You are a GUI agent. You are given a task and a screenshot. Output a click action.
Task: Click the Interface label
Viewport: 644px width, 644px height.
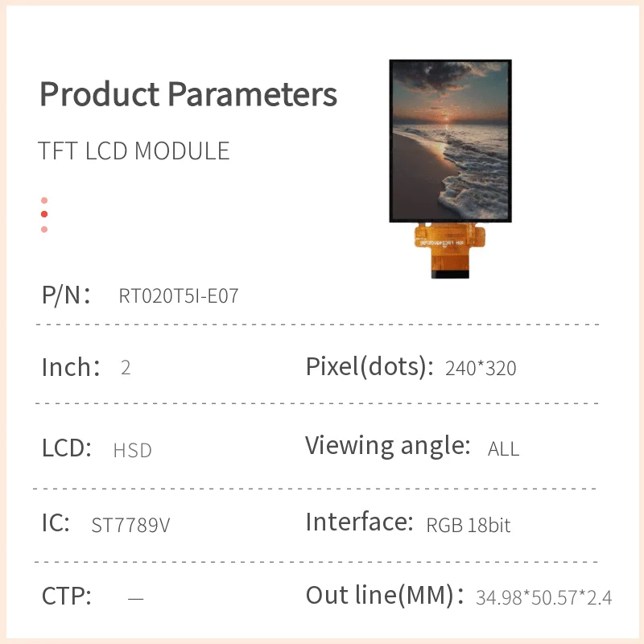point(359,522)
